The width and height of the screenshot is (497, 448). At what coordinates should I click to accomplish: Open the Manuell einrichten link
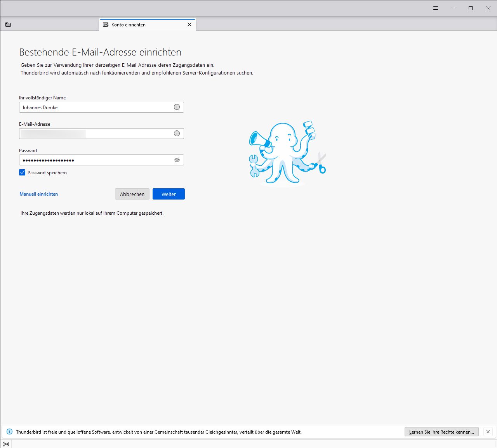click(39, 194)
